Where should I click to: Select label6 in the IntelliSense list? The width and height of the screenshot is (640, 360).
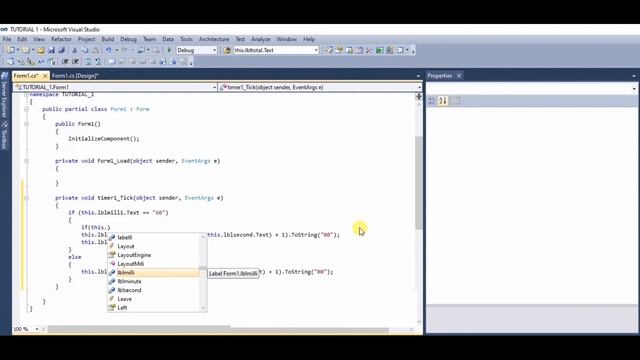coord(154,238)
